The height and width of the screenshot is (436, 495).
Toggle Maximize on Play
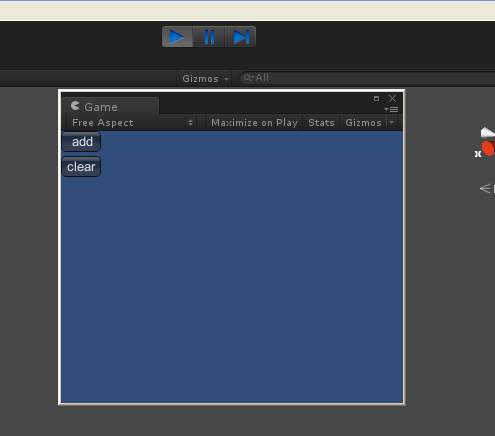254,123
